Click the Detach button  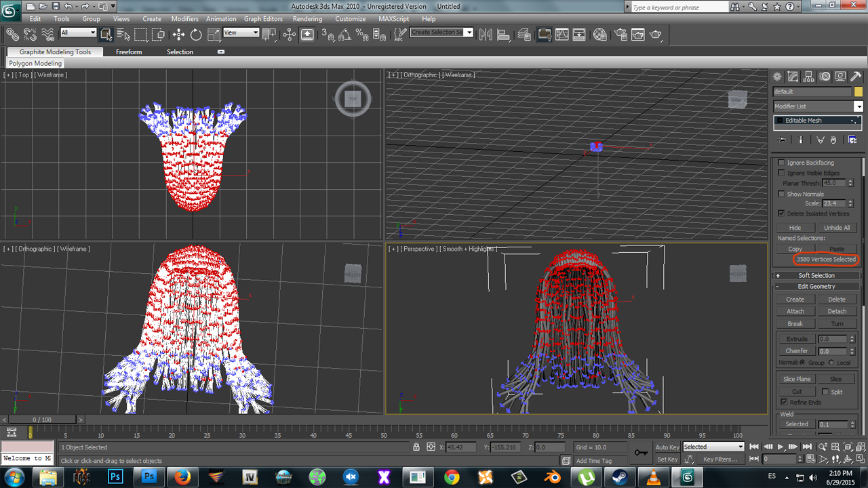coord(837,311)
